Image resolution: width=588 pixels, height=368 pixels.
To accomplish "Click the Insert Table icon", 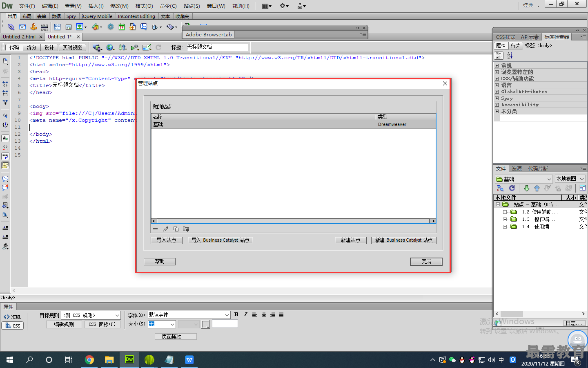I will 57,27.
